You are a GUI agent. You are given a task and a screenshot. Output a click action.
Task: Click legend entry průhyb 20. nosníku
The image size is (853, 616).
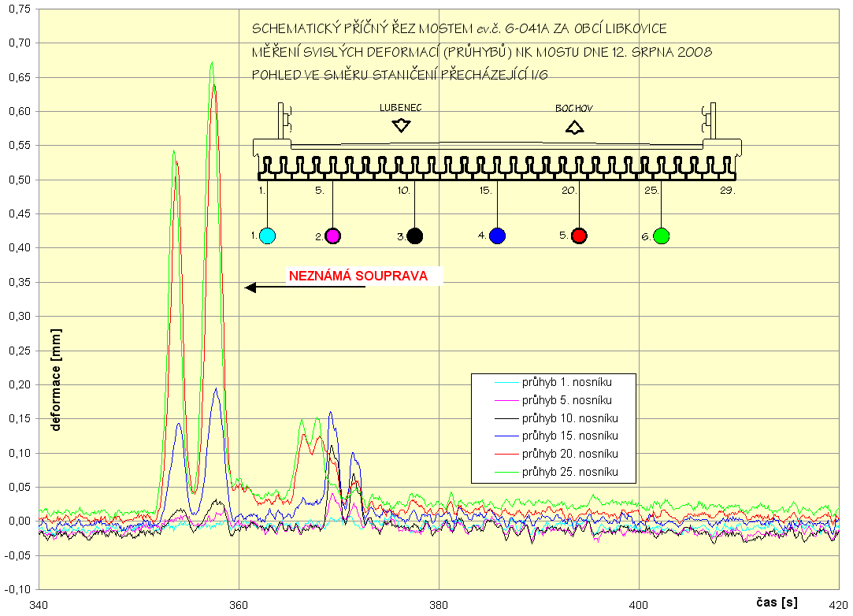point(569,455)
